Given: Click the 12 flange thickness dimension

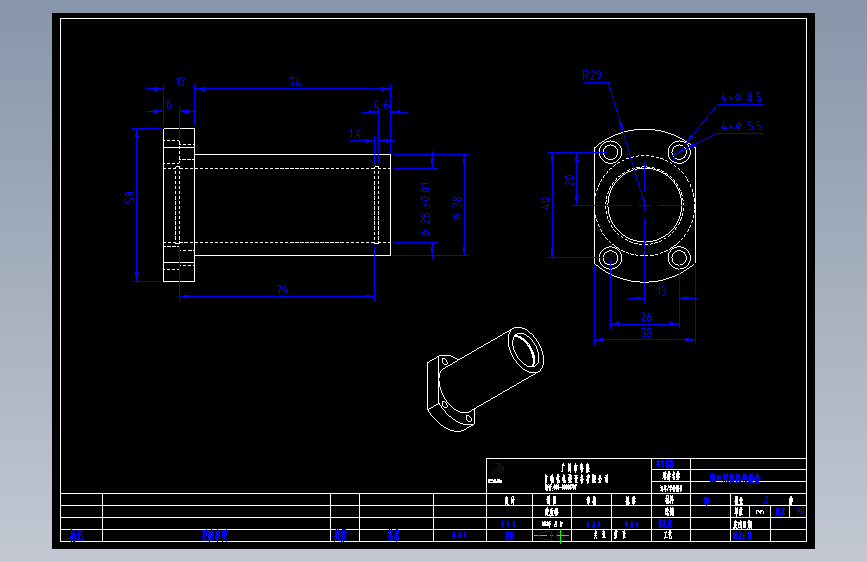Looking at the screenshot, I should tap(180, 82).
